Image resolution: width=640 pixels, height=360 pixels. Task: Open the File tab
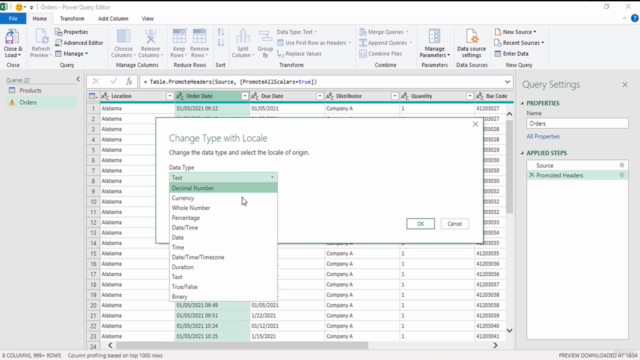[13, 18]
